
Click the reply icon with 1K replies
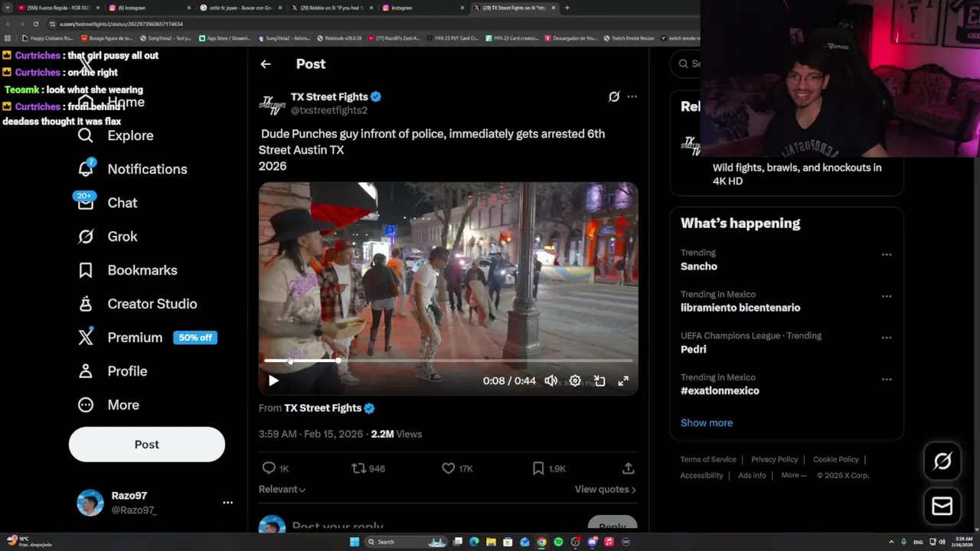[274, 468]
